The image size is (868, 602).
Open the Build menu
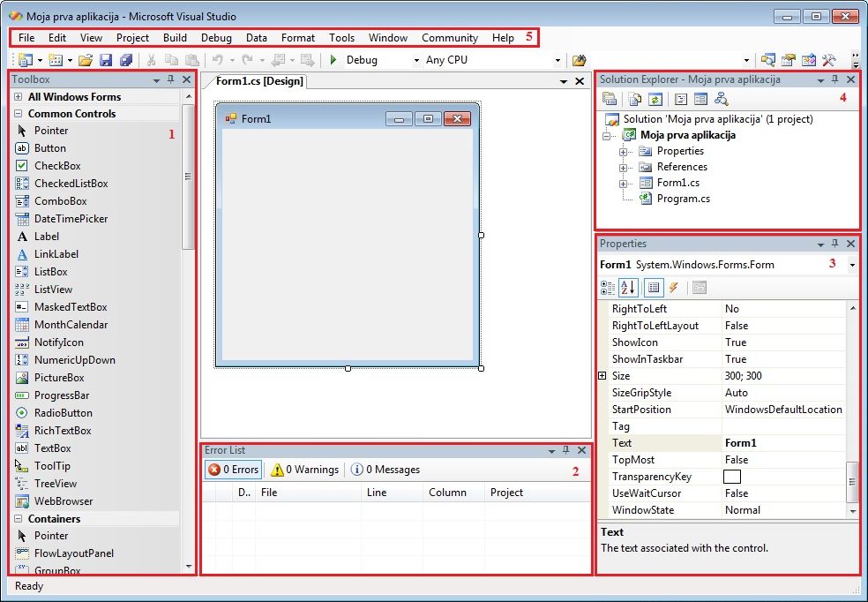[175, 38]
